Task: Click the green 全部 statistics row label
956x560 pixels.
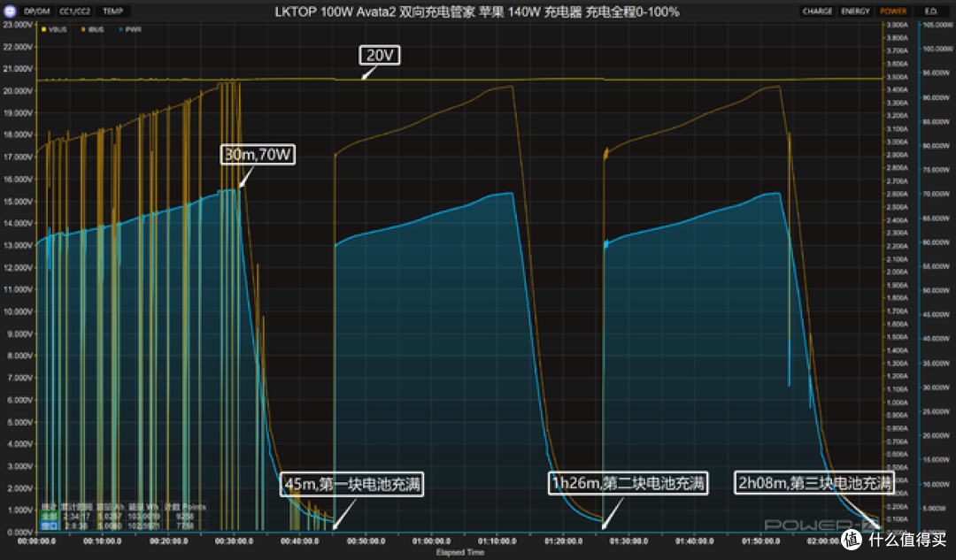Action: (49, 516)
